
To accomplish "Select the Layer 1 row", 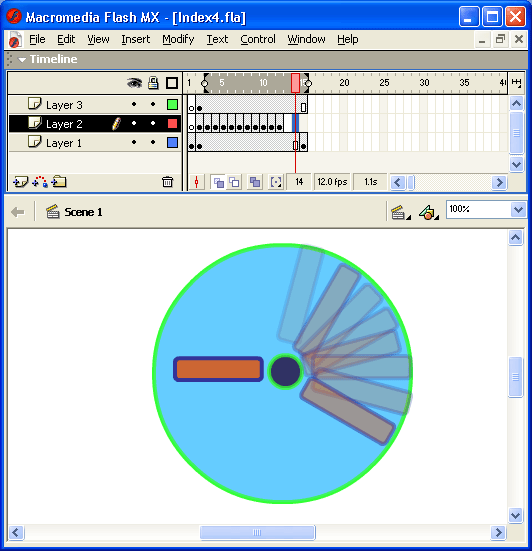I will click(x=95, y=143).
